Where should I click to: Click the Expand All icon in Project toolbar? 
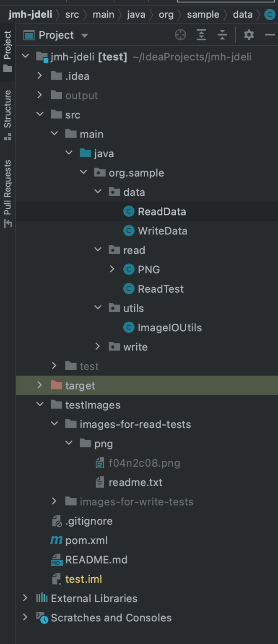tap(202, 35)
